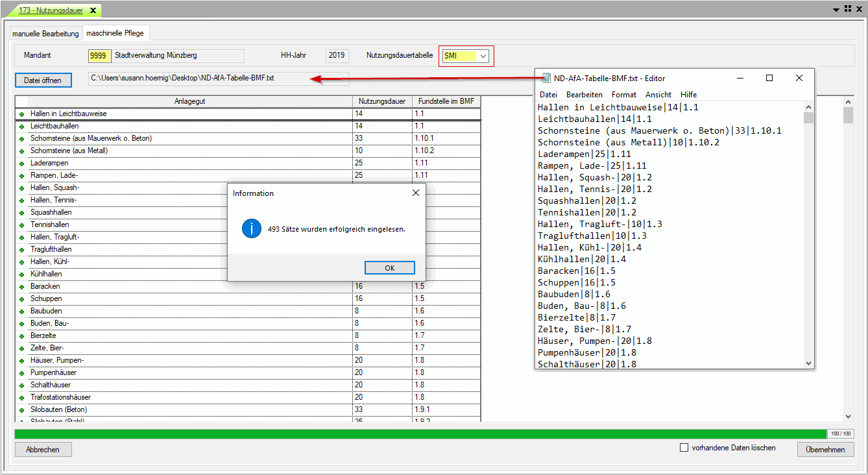This screenshot has width=868, height=475.
Task: Click the four-squares window layout icon
Action: [847, 9]
